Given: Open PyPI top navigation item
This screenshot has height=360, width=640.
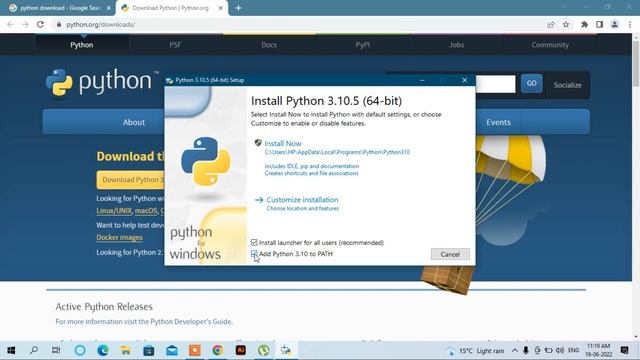Looking at the screenshot, I should (362, 45).
